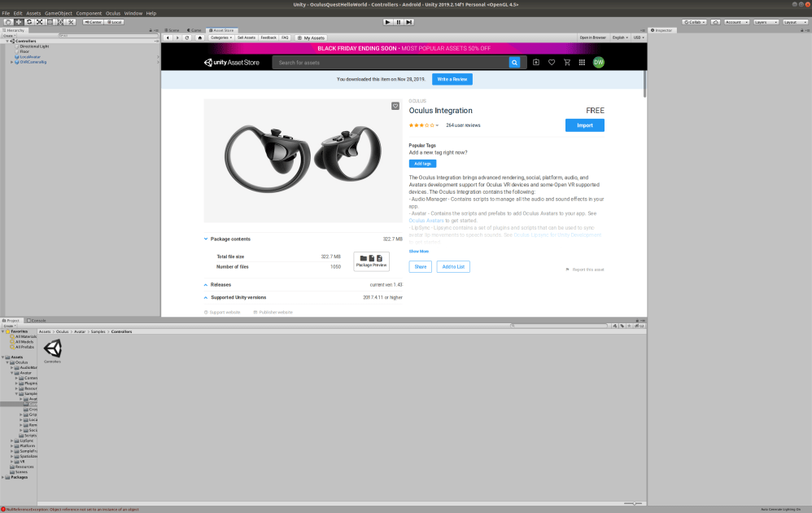Select the Rect transform tool
Screen dimensions: 812x513
[x=50, y=22]
